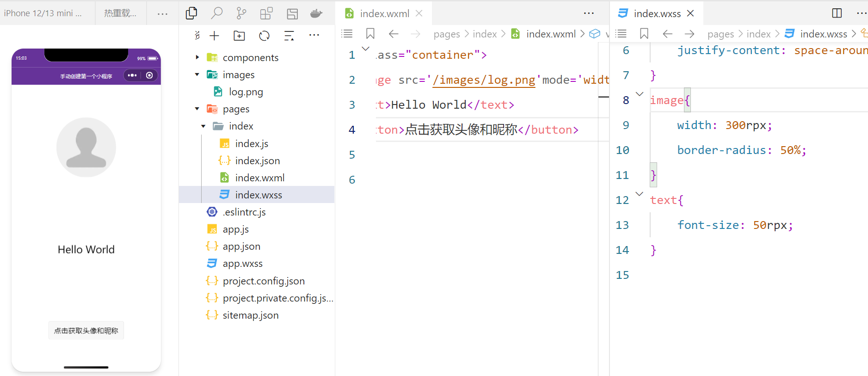Open hot reload 热重载 dropdown
The image size is (868, 376).
(120, 13)
